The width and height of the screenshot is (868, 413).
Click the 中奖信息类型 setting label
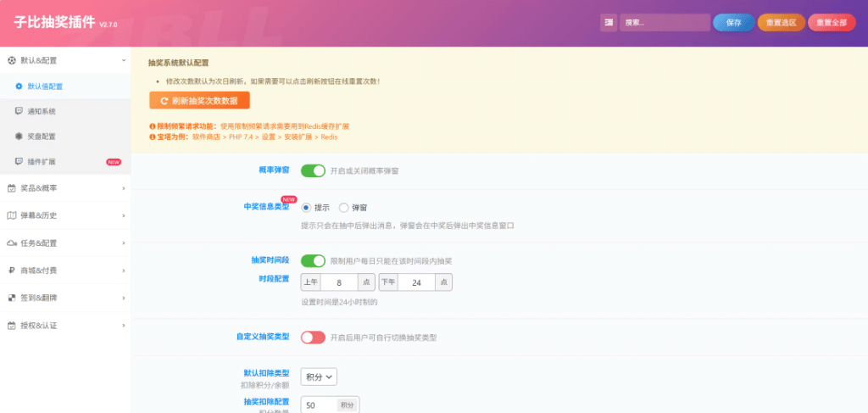[266, 206]
